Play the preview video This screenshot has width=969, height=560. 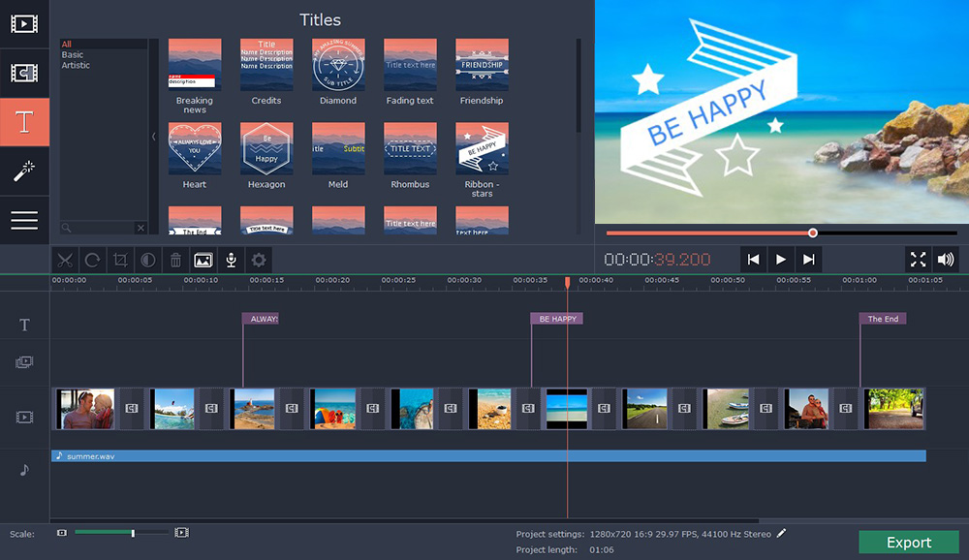tap(780, 260)
